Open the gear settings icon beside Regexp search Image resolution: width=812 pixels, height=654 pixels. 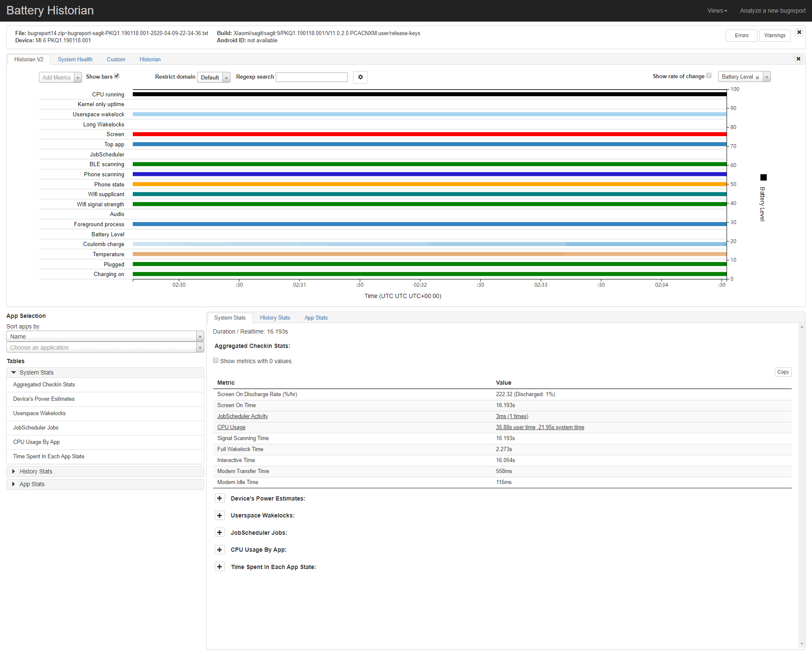coord(360,77)
